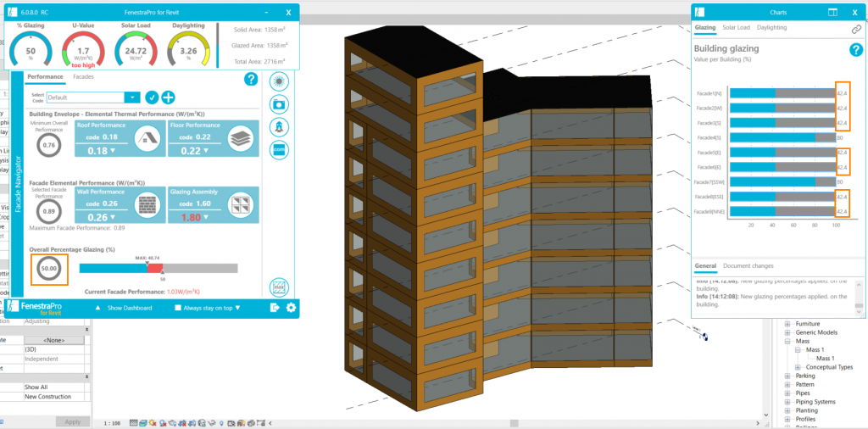Viewport: 868px width, 429px height.
Task: Click the log panel scrollbar down arrow
Action: point(858,312)
